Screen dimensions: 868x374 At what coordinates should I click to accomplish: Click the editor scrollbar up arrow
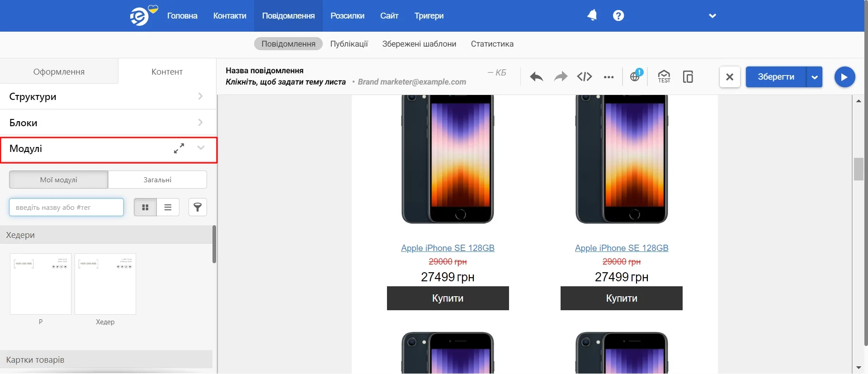(859, 101)
